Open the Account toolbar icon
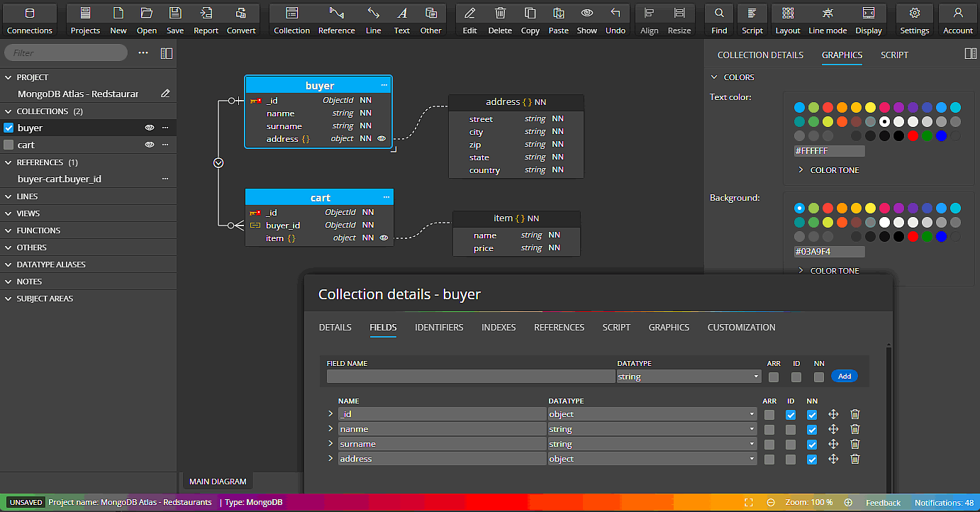980x512 pixels. (958, 20)
